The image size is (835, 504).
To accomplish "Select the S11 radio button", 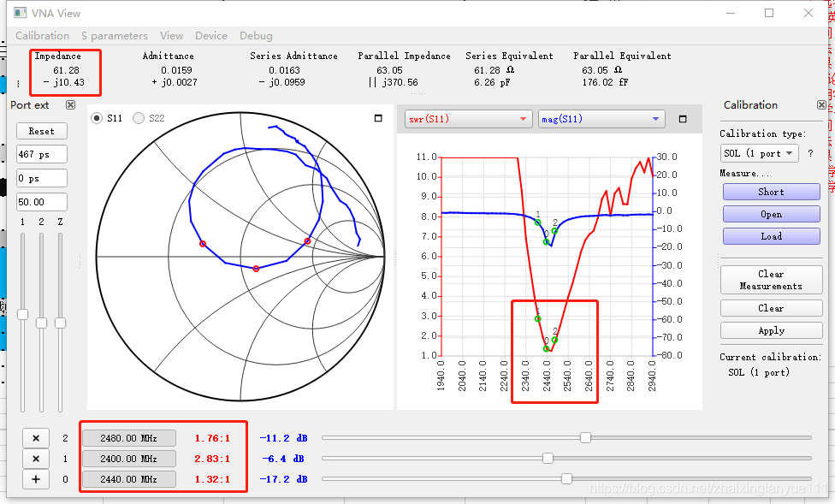I will pyautogui.click(x=97, y=118).
